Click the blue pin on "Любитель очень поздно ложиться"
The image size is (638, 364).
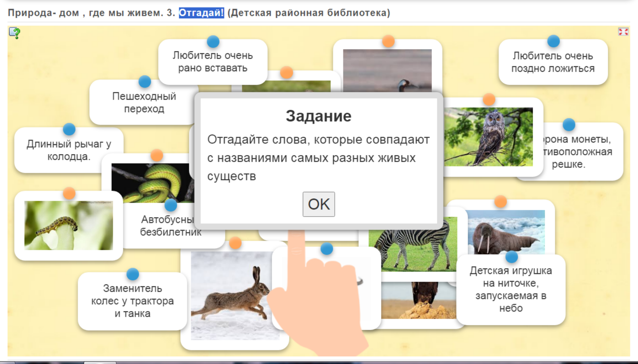tap(553, 41)
